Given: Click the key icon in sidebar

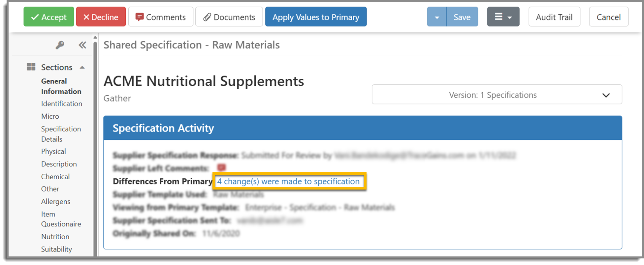Looking at the screenshot, I should [60, 45].
